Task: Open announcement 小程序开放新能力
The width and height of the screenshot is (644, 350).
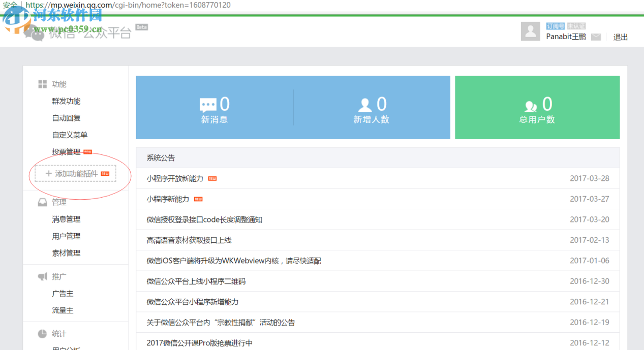Action: [x=175, y=178]
